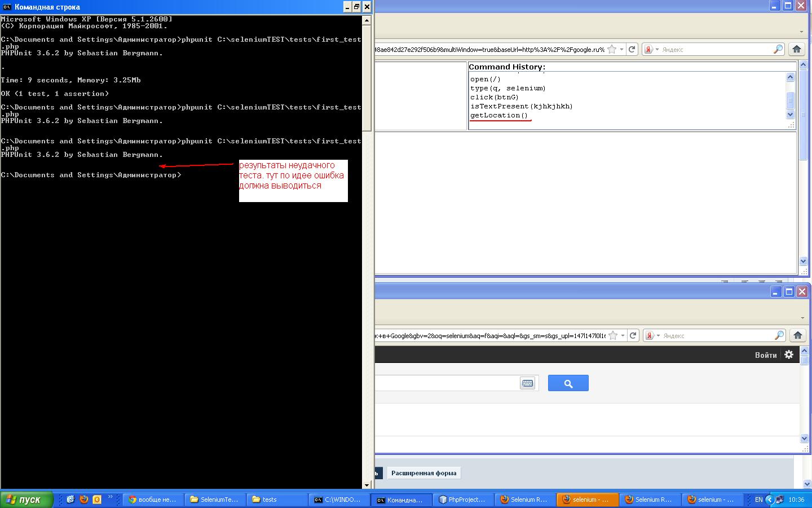
Task: Switch to Командна... taskbar button
Action: [x=401, y=500]
